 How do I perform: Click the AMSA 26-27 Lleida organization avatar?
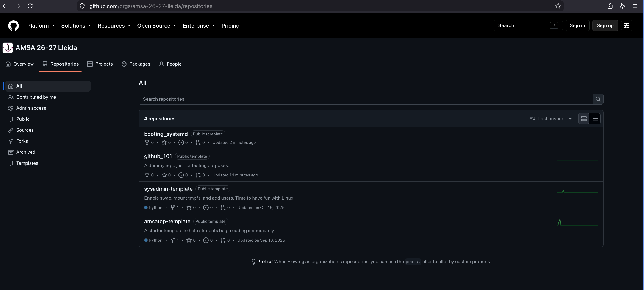click(x=8, y=48)
